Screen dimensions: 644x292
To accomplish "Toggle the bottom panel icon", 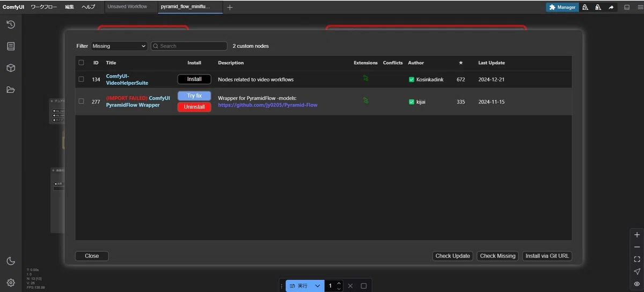I will point(626,8).
